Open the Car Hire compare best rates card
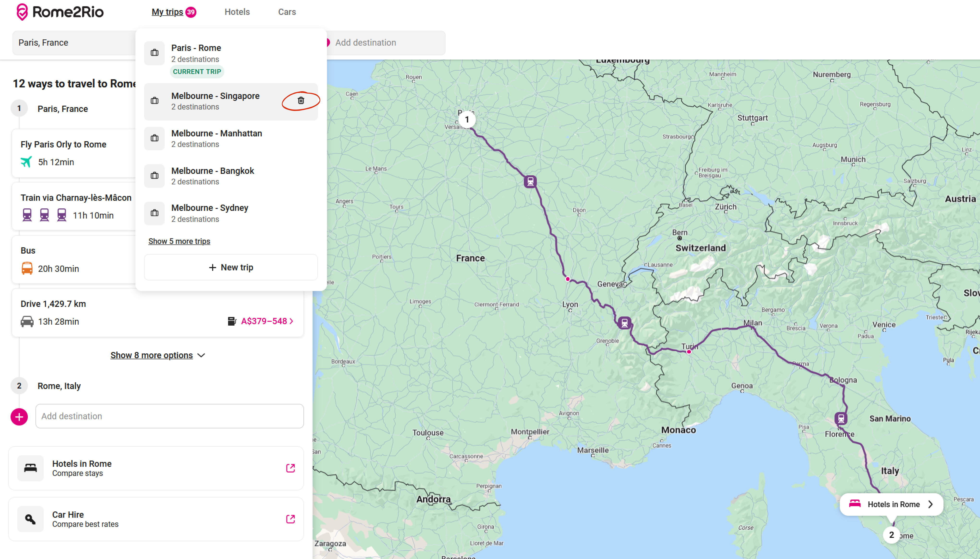Image resolution: width=980 pixels, height=559 pixels. 156,519
